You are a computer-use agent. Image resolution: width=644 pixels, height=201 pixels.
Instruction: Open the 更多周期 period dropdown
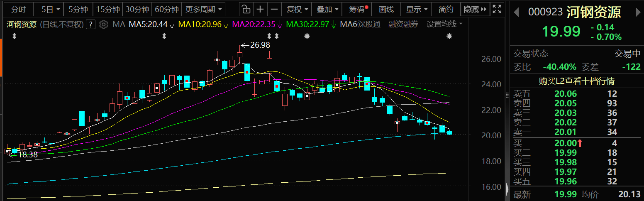pyautogui.click(x=203, y=9)
